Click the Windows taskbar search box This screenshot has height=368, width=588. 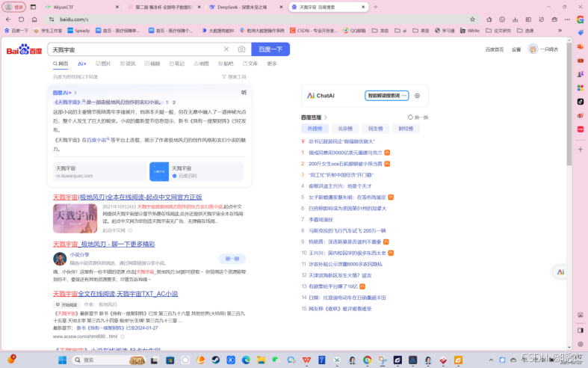[x=108, y=360]
